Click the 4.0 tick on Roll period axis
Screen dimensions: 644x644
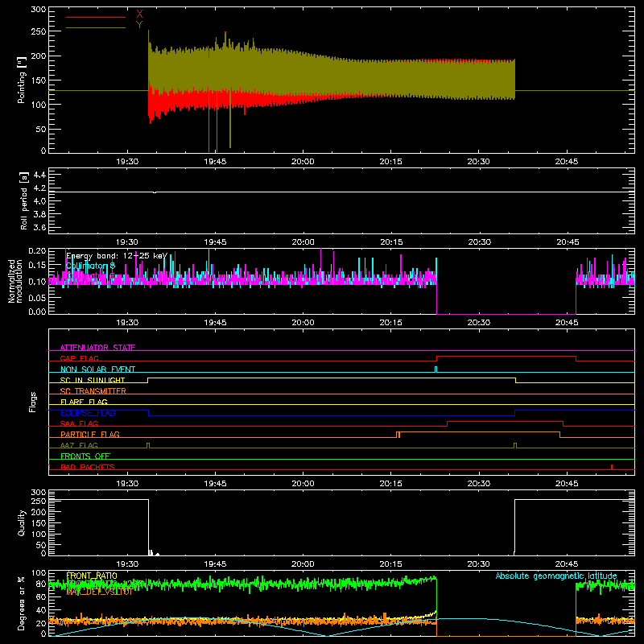click(x=39, y=201)
